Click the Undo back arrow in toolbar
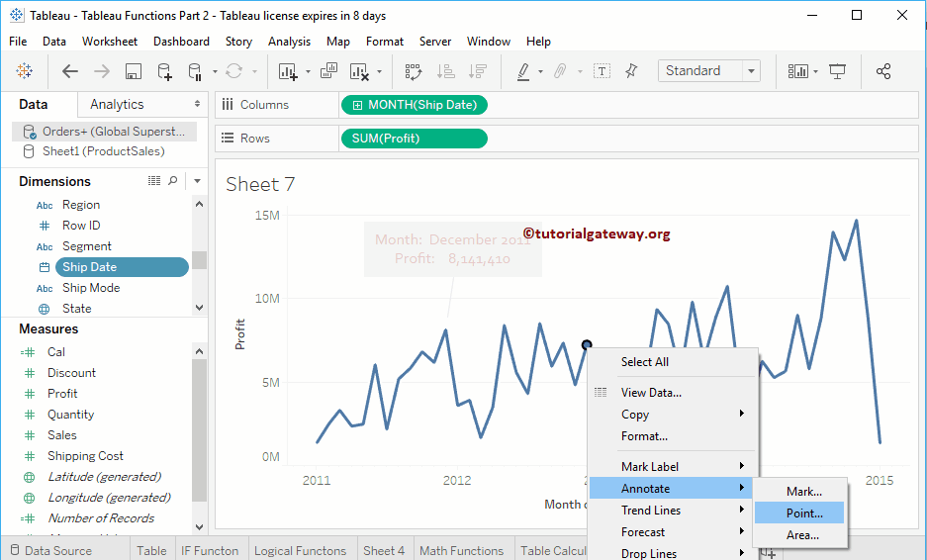 click(70, 71)
